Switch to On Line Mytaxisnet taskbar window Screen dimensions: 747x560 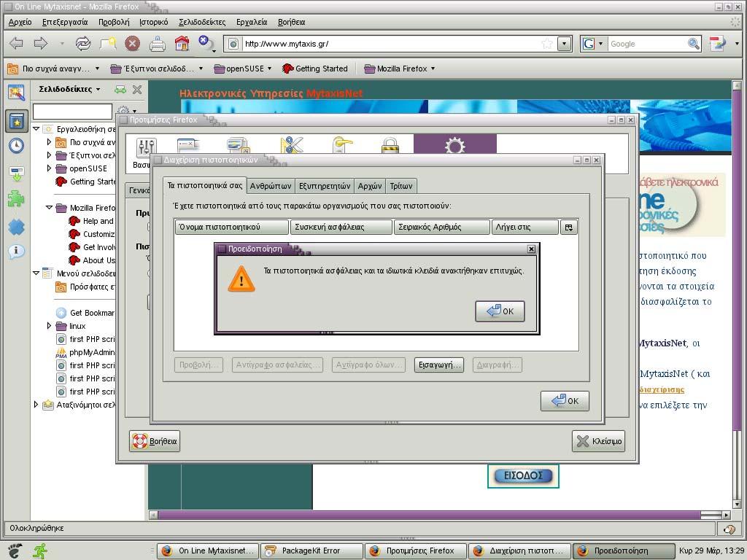(208, 551)
